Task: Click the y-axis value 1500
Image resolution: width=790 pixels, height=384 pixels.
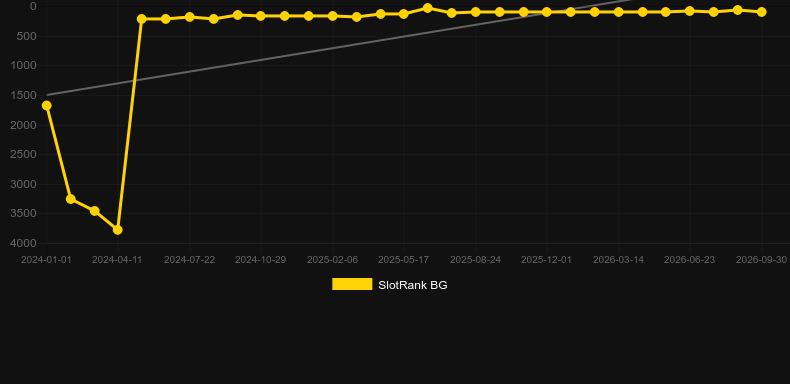Action: click(24, 95)
